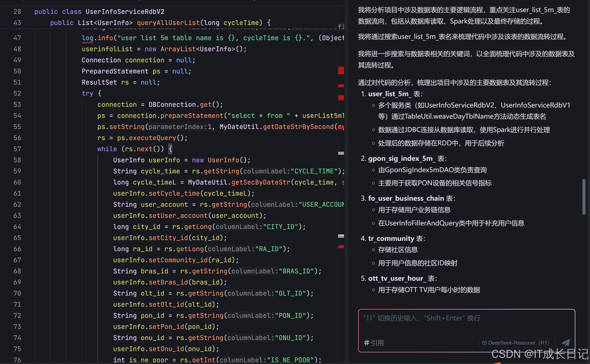Screen dimensions: 590x364
Task: Place the cursor on the try keyword at line 52
Action: point(87,93)
